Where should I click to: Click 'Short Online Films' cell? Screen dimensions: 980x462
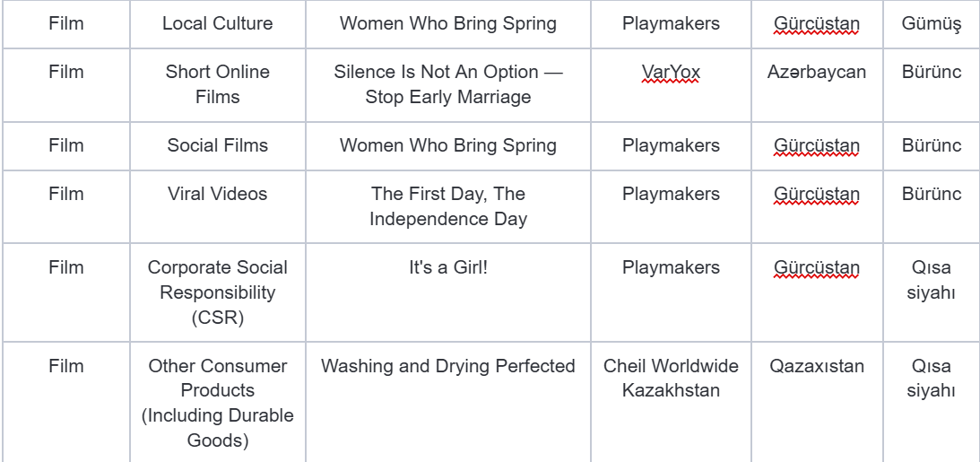218,84
